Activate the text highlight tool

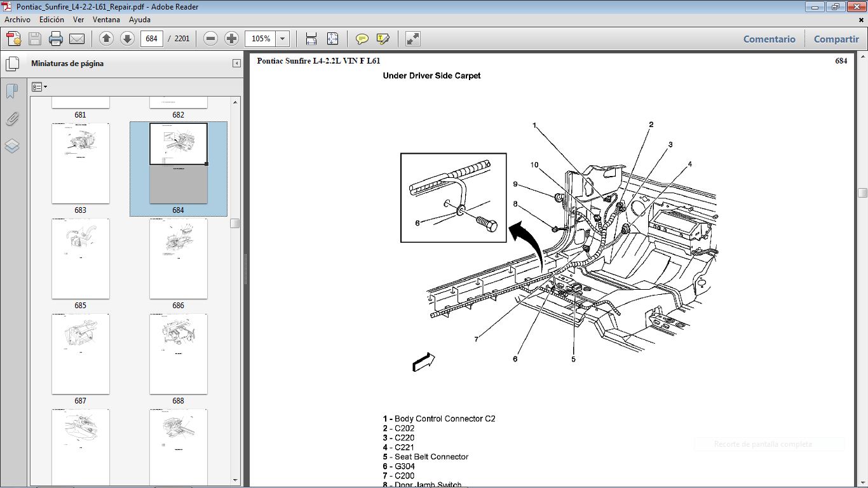pyautogui.click(x=382, y=38)
